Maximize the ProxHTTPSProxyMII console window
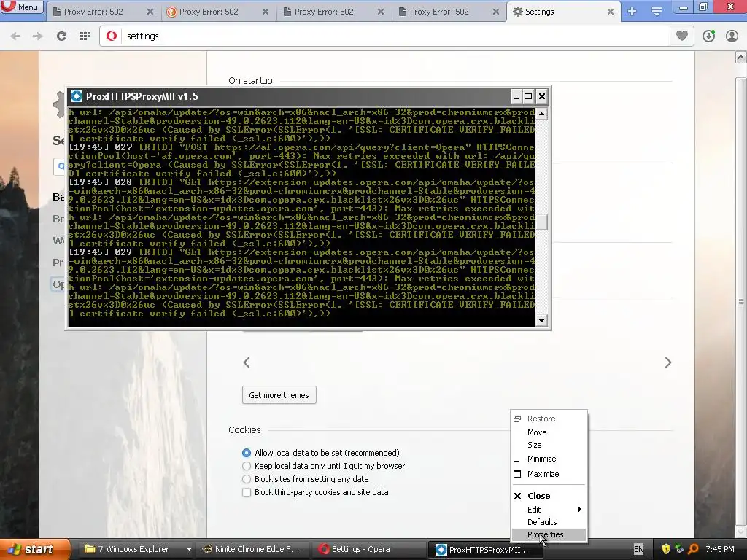 click(x=528, y=97)
